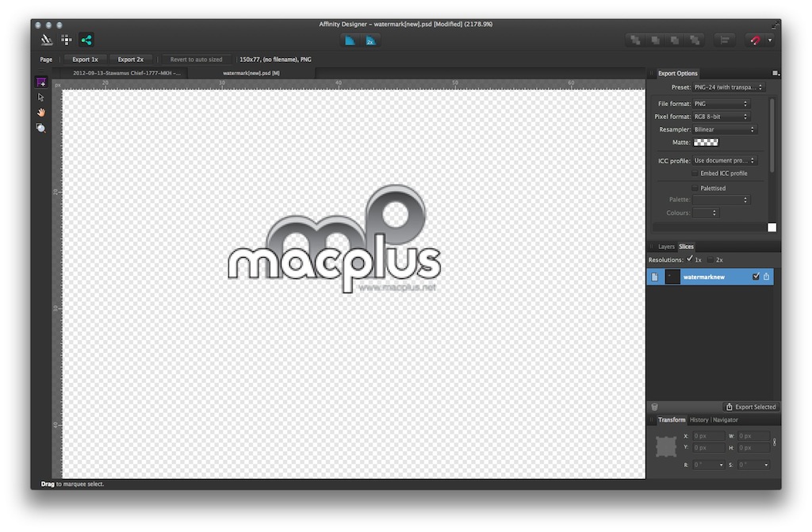The height and width of the screenshot is (532, 812).
Task: Click the Export Options vertical scrollbar
Action: (772, 135)
